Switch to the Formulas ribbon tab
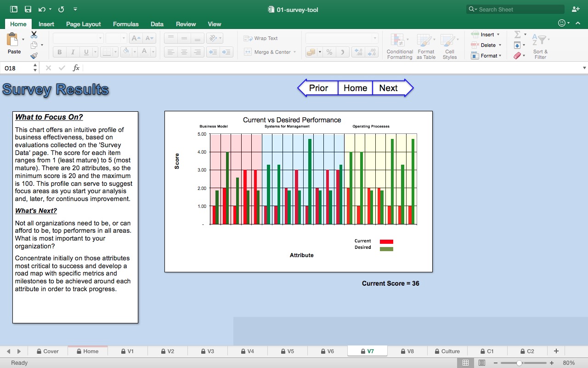 [125, 24]
